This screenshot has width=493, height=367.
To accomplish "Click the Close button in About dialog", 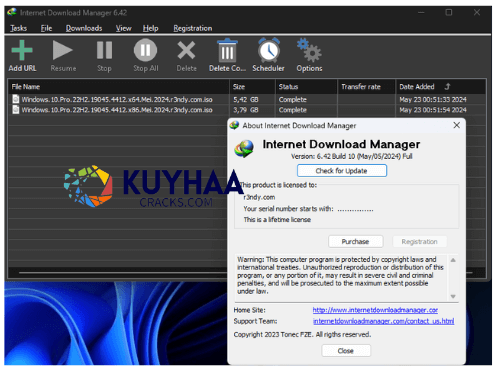I will pyautogui.click(x=346, y=351).
